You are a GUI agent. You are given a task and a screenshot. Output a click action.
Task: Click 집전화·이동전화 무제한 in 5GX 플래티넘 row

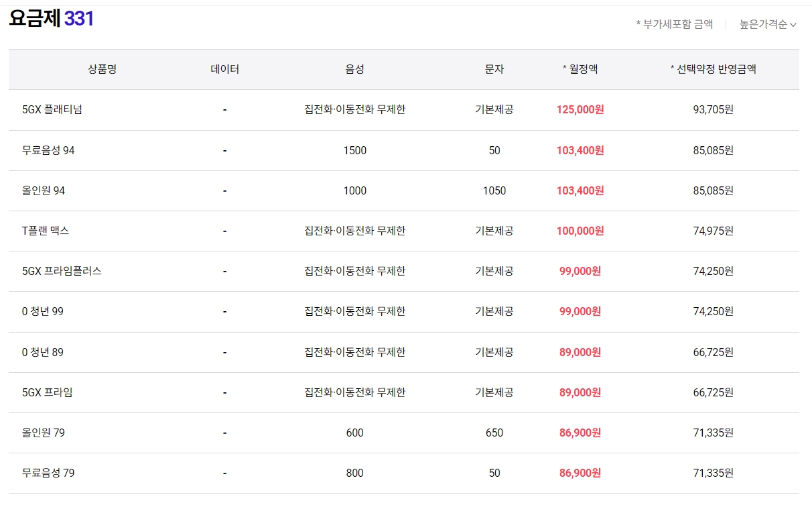pos(354,110)
